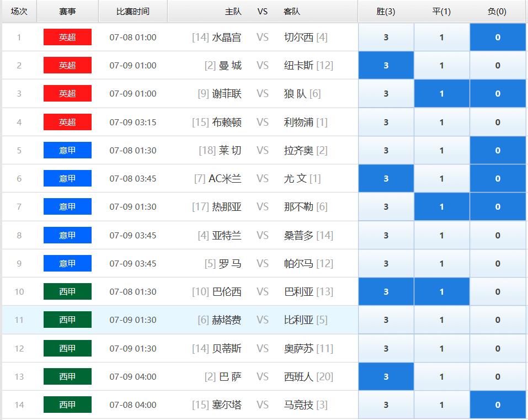Select win (3) for 水晶宫 vs 切尔西

point(386,37)
